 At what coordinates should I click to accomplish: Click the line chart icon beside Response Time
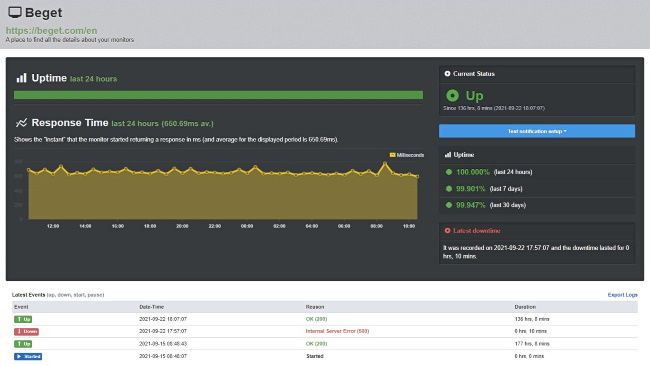[x=22, y=123]
